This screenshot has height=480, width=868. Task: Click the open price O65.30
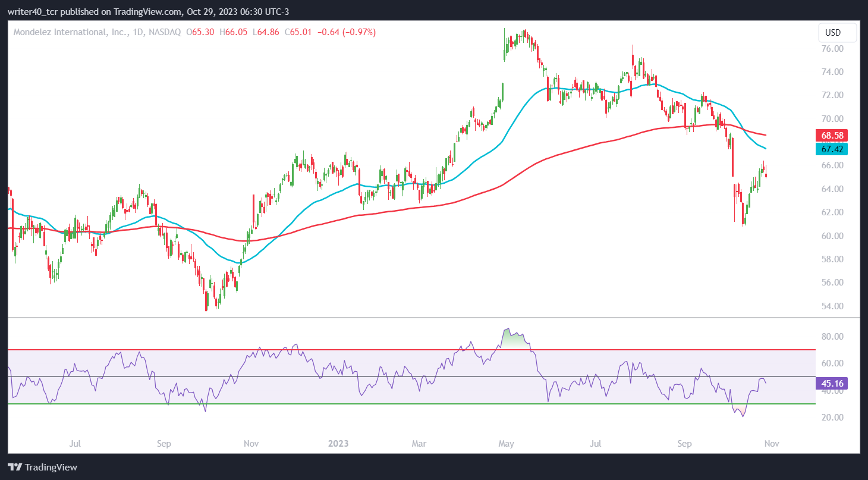click(201, 32)
